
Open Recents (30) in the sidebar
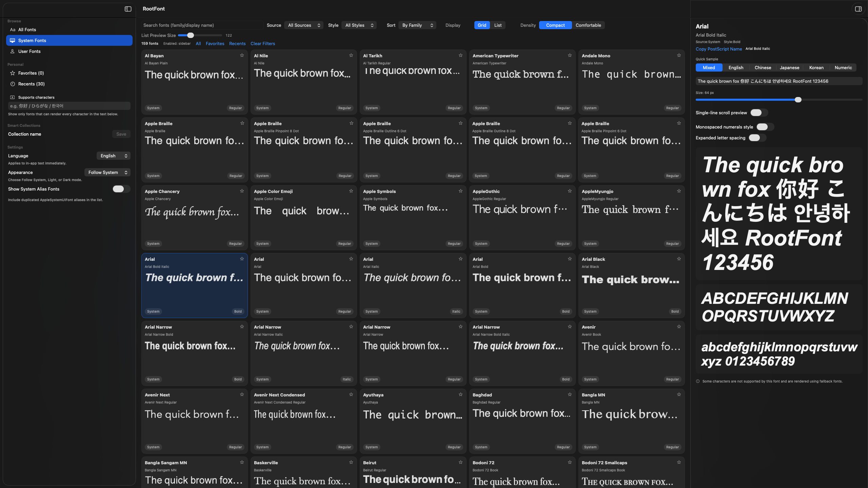coord(69,84)
